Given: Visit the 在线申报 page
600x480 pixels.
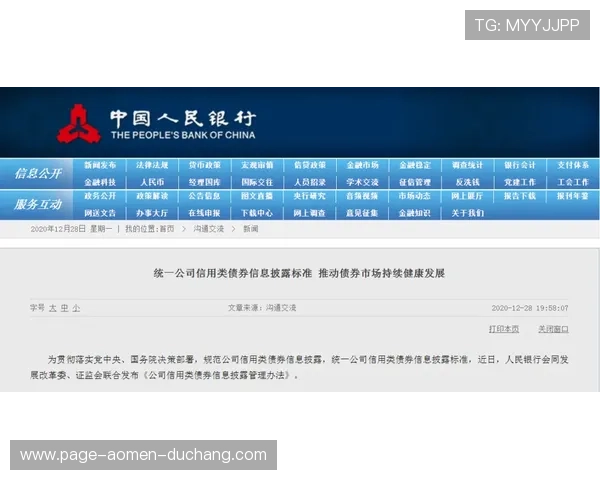Looking at the screenshot, I should point(205,213).
